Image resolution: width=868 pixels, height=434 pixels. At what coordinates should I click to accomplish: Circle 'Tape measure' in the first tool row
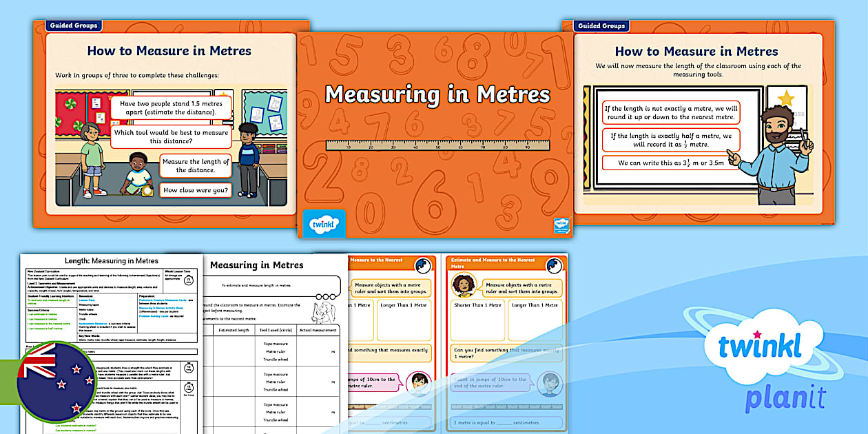[x=276, y=344]
